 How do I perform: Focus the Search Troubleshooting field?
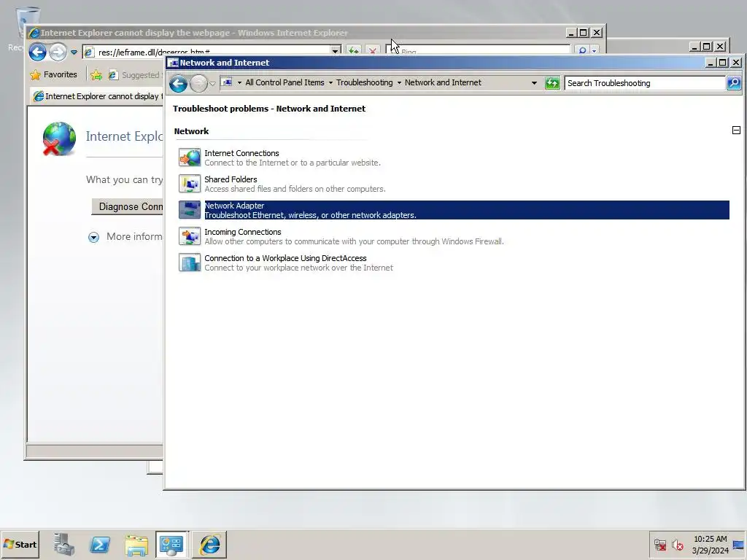[645, 83]
